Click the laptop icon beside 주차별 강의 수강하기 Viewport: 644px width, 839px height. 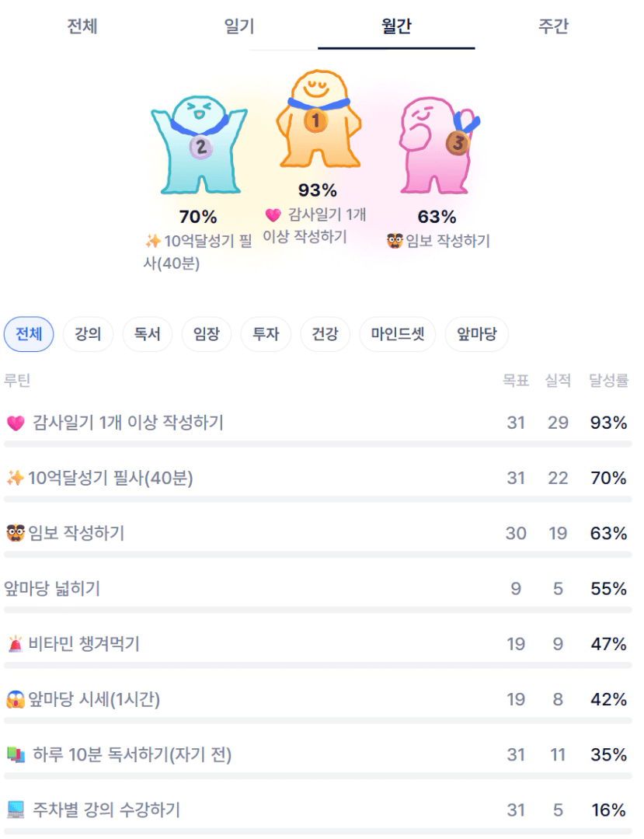pyautogui.click(x=16, y=810)
